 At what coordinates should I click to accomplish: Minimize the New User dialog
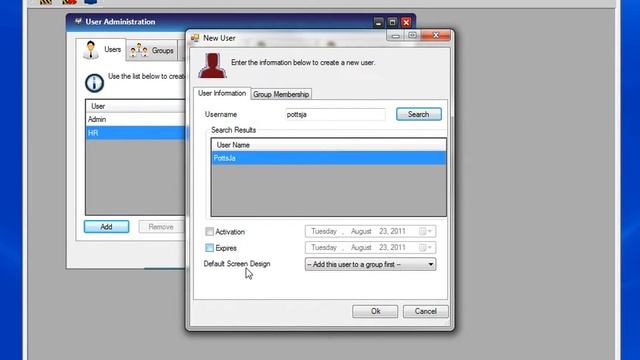395,36
